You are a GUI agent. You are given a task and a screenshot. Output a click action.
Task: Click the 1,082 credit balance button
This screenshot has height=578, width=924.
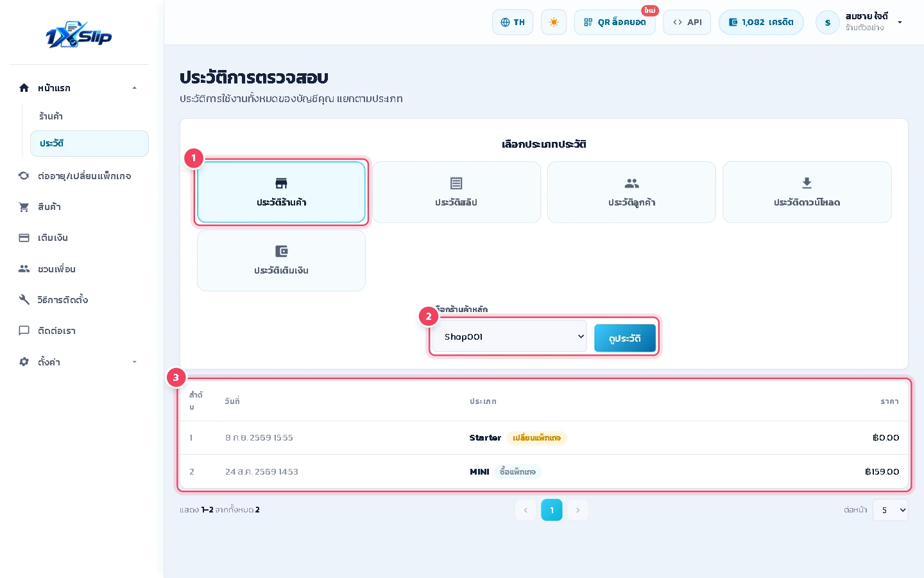tap(761, 22)
